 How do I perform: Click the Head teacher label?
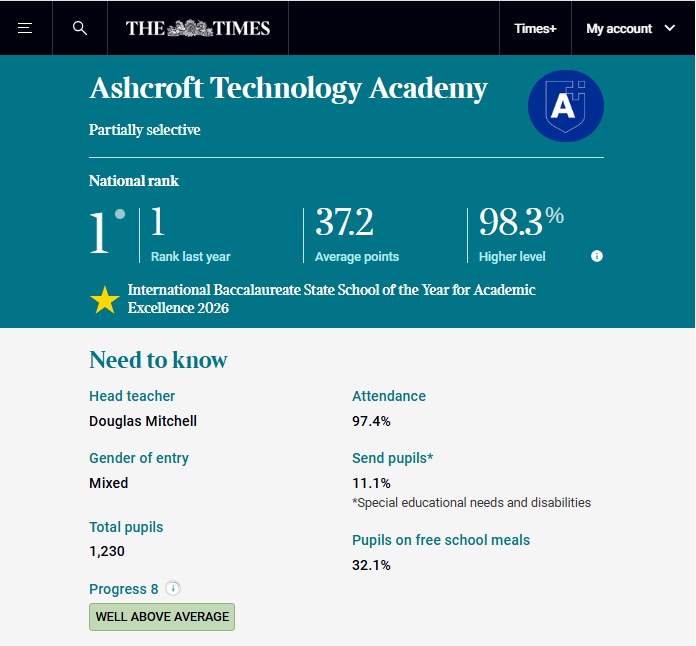coord(132,396)
